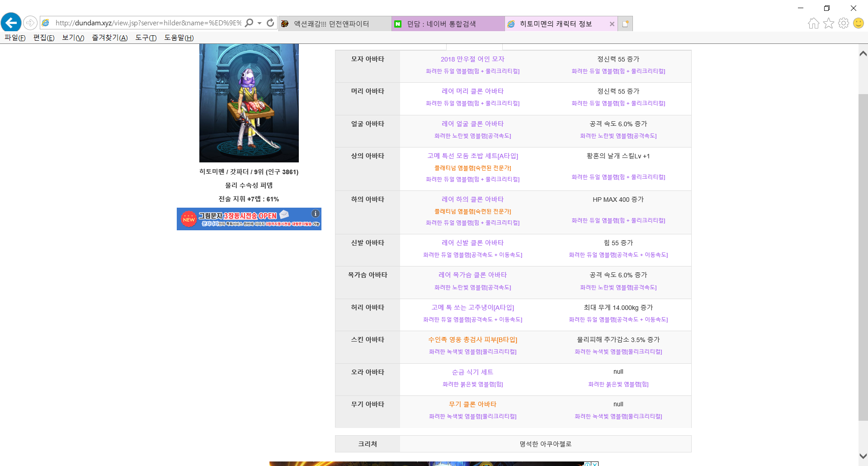Open the address bar dropdown arrow
This screenshot has width=868, height=466.
pos(259,23)
